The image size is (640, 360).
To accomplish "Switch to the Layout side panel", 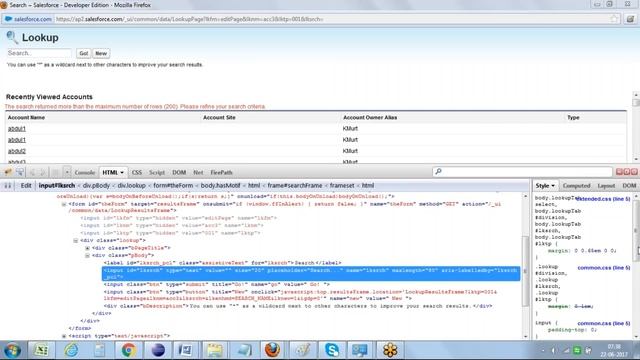I will click(x=606, y=186).
